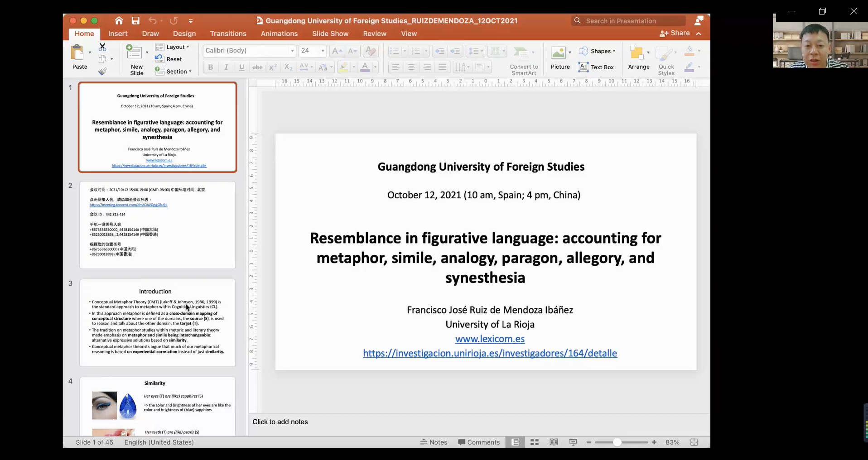Open the Transitions ribbon tab
Screen dimensions: 868x460
tap(228, 34)
